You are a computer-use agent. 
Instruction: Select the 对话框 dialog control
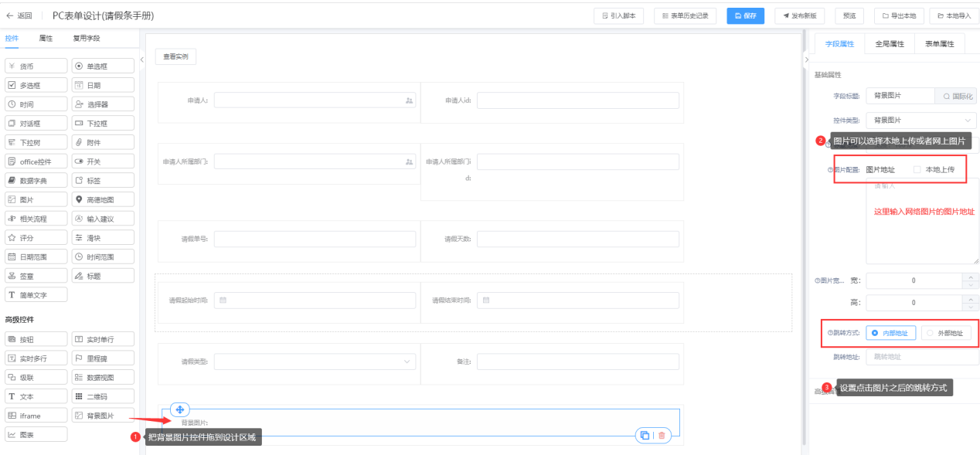click(36, 123)
